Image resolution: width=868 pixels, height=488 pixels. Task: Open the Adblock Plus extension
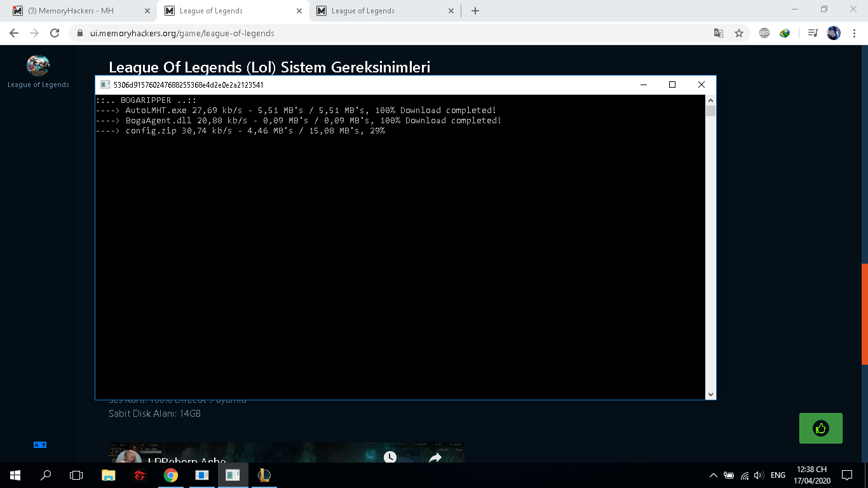(x=764, y=33)
